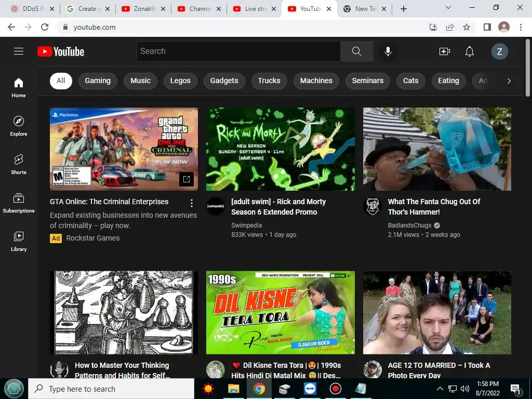Open Master Your Thinking video thumbnail
532x399 pixels.
124,312
